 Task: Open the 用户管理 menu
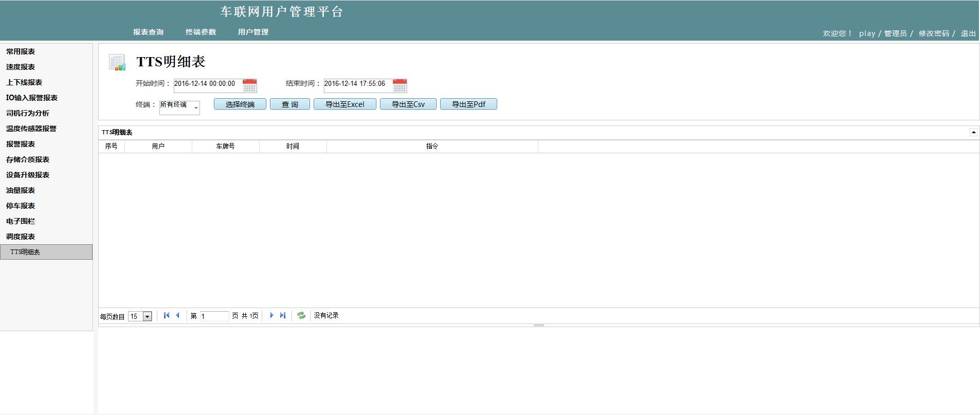(253, 32)
